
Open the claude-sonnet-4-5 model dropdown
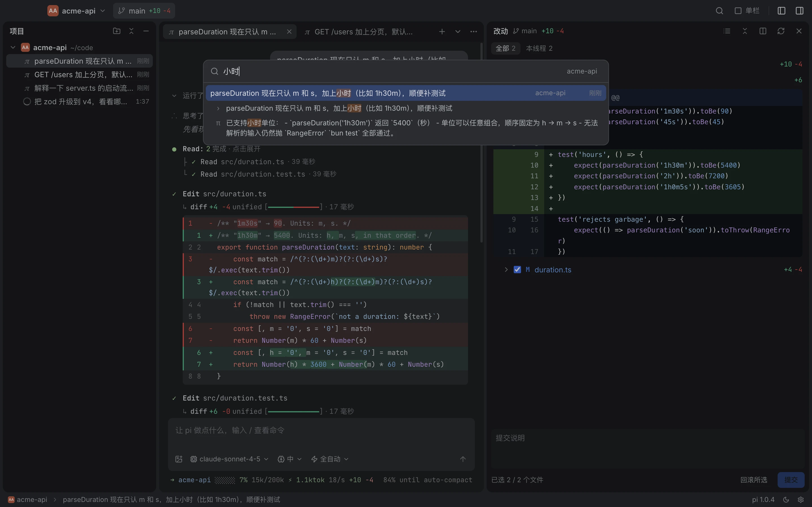pos(229,459)
